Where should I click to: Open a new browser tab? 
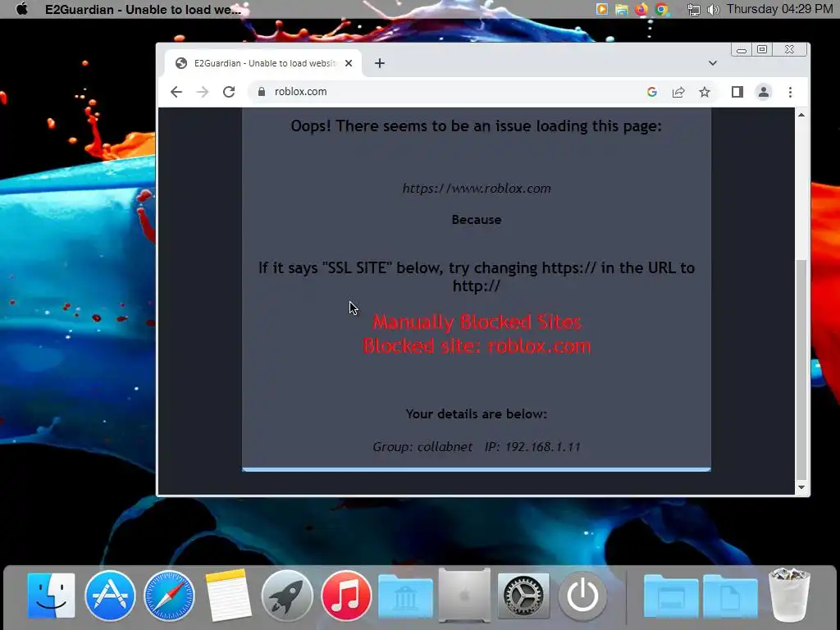point(379,63)
